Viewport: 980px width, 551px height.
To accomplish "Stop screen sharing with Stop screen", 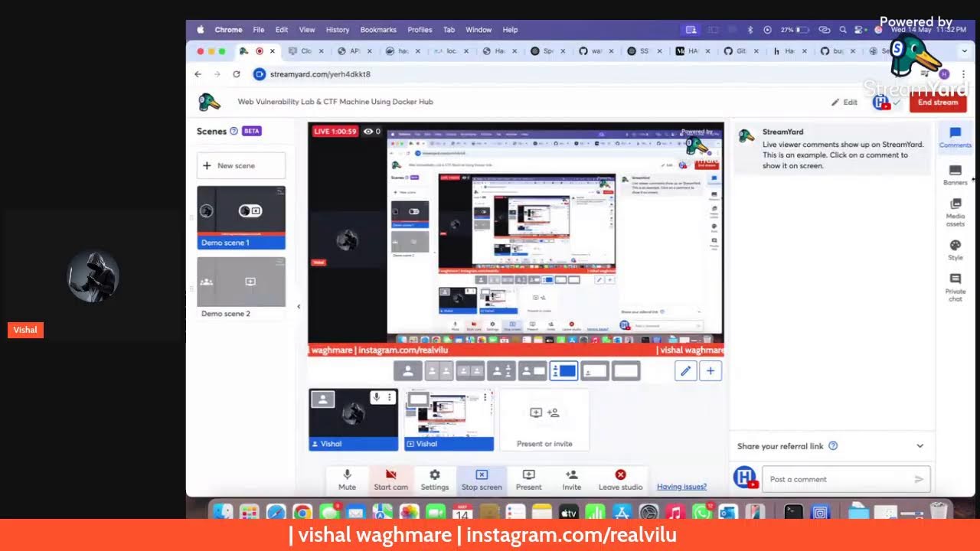I will click(482, 480).
